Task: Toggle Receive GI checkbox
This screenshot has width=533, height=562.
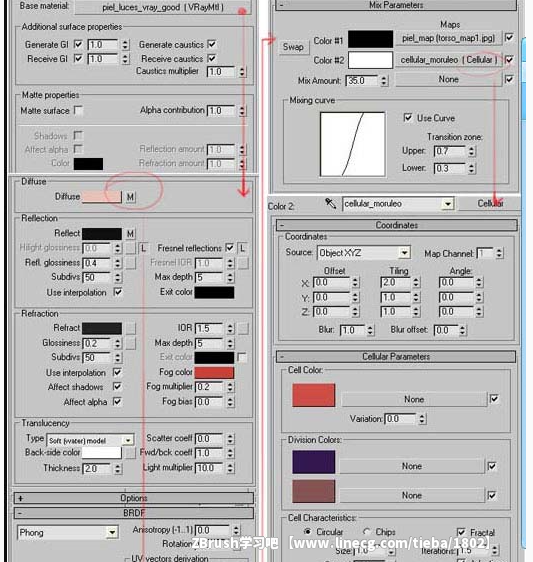Action: click(x=78, y=58)
